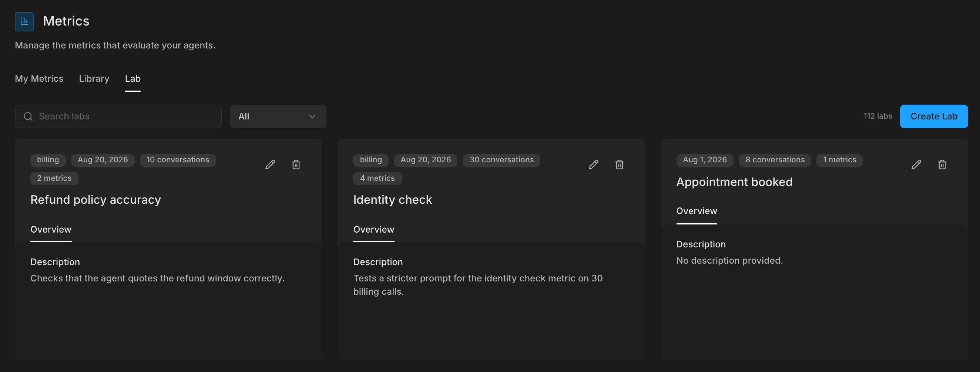Open the All filter dropdown
980x372 pixels.
pos(278,116)
